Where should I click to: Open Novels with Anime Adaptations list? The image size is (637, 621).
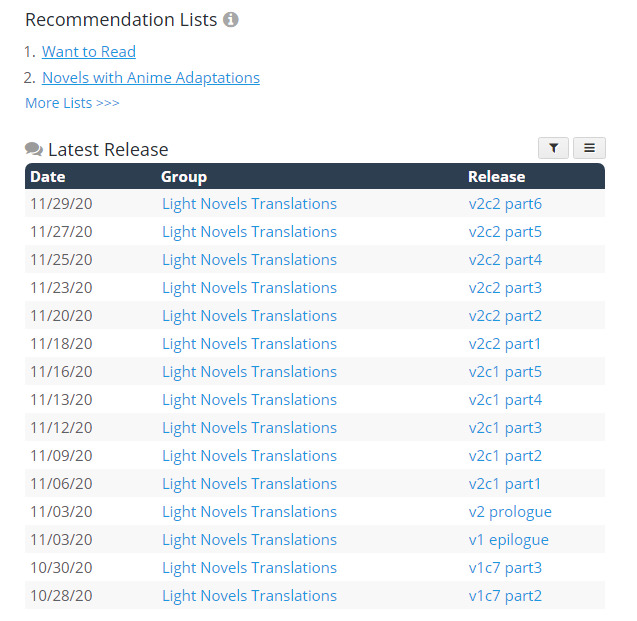(x=151, y=78)
